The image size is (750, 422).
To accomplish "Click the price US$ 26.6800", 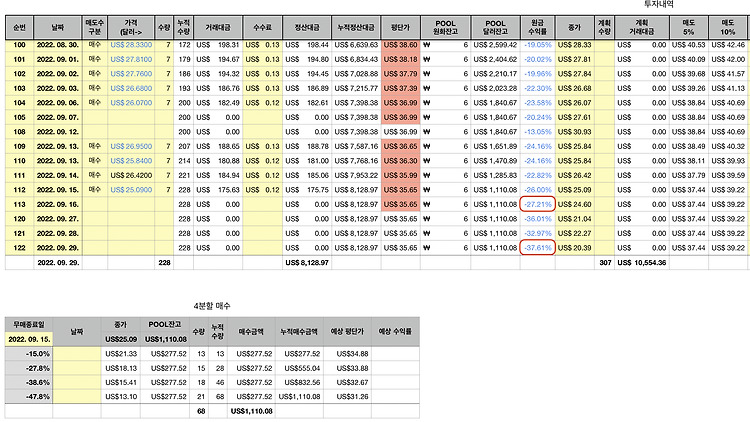I will (x=131, y=89).
